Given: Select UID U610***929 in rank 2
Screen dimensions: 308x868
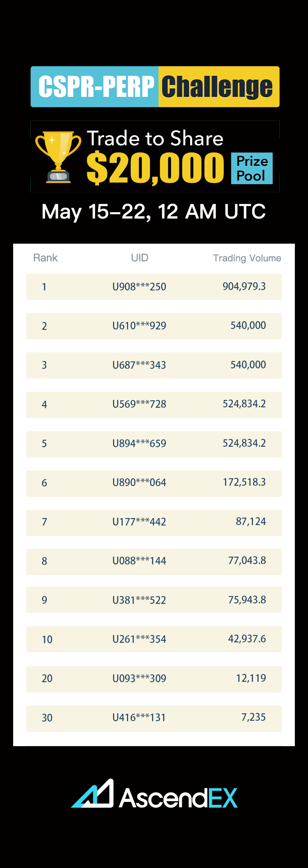Looking at the screenshot, I should click(x=139, y=326).
